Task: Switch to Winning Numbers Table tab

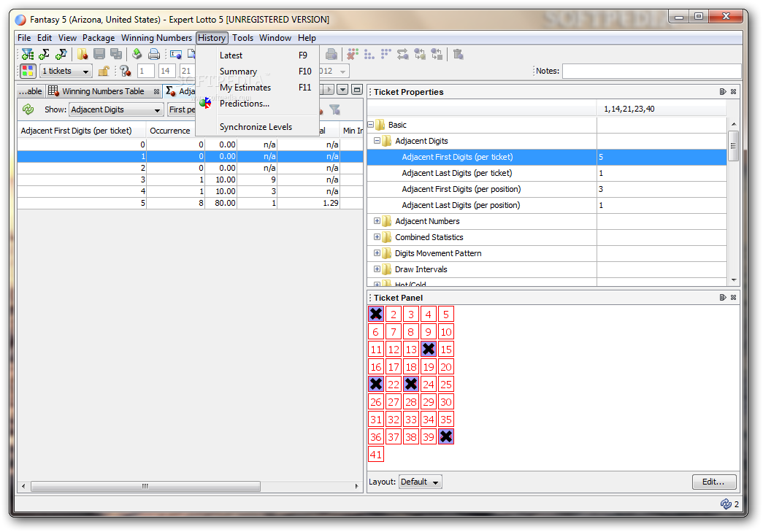Action: [x=103, y=91]
